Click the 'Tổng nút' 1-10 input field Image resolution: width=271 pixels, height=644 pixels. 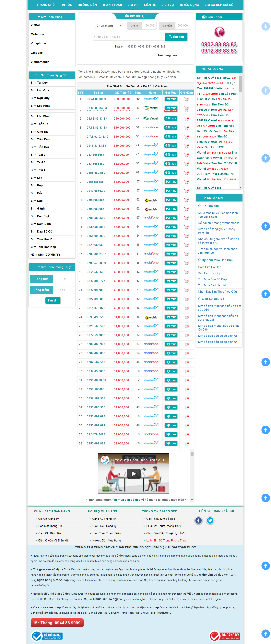click(63, 279)
